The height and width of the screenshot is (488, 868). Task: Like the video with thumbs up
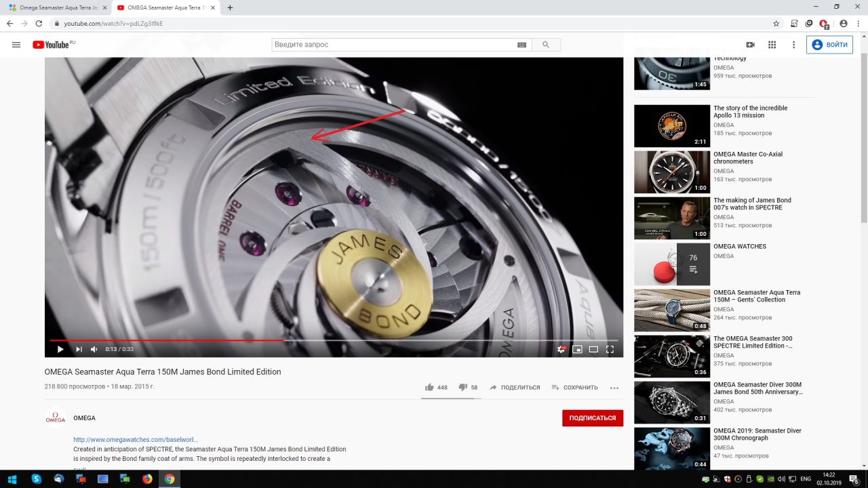tap(429, 387)
